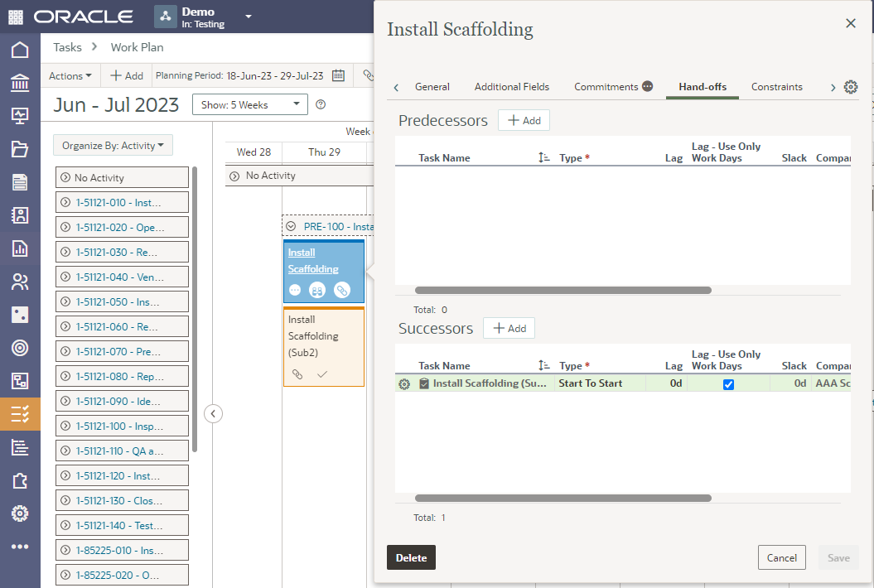
Task: Open panel settings gear beside tabs
Action: [x=850, y=87]
